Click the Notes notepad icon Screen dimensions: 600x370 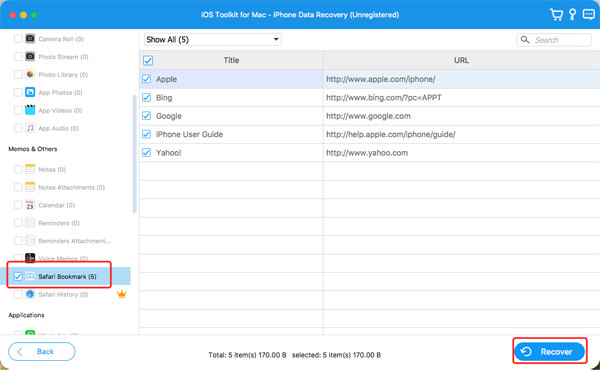[x=30, y=169]
